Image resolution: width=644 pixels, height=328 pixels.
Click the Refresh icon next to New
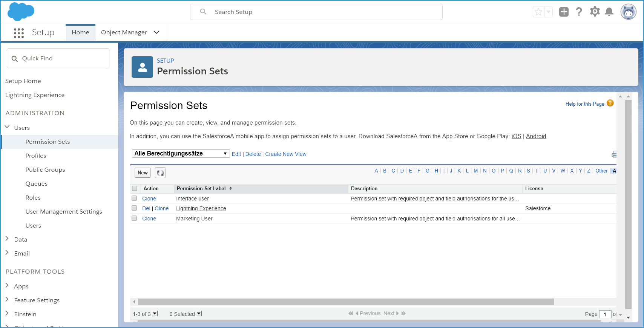[160, 173]
